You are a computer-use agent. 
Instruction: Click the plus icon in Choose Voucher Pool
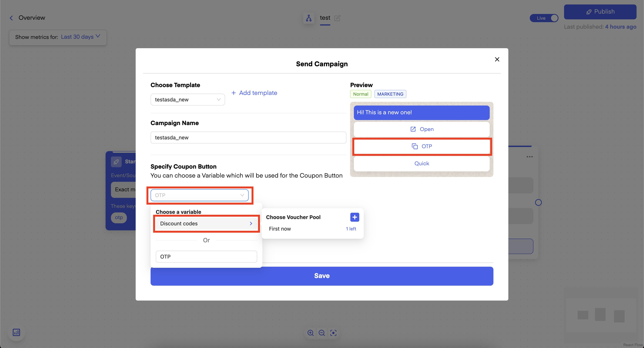coord(354,217)
